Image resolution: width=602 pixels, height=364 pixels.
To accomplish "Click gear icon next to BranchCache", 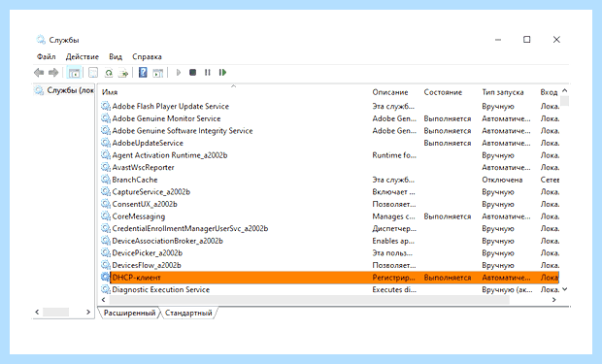I will coord(106,180).
